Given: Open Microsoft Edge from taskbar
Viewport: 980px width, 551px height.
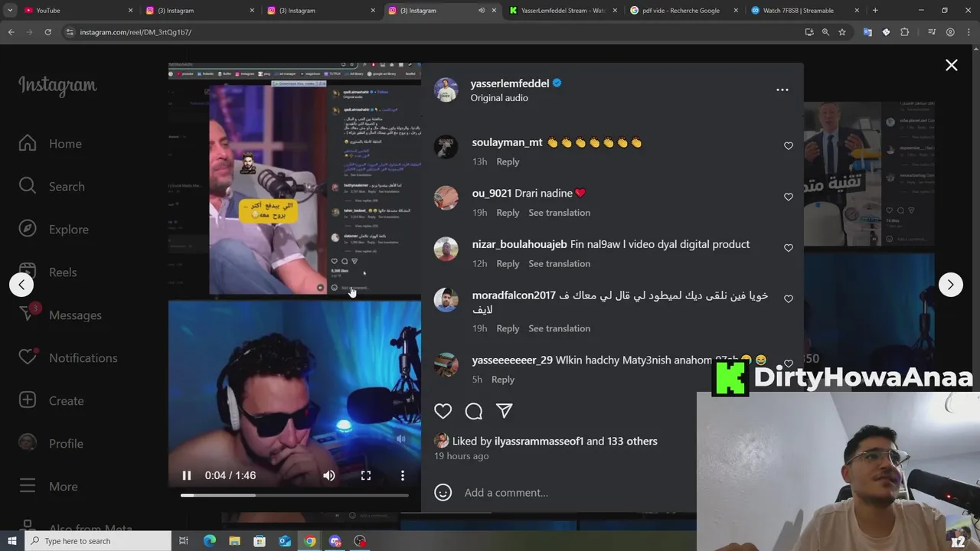Looking at the screenshot, I should tap(209, 541).
